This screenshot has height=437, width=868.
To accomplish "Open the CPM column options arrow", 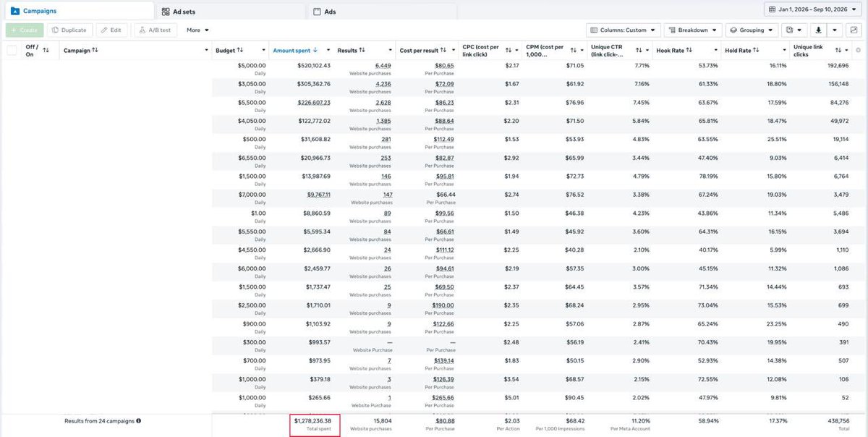I will tap(582, 51).
